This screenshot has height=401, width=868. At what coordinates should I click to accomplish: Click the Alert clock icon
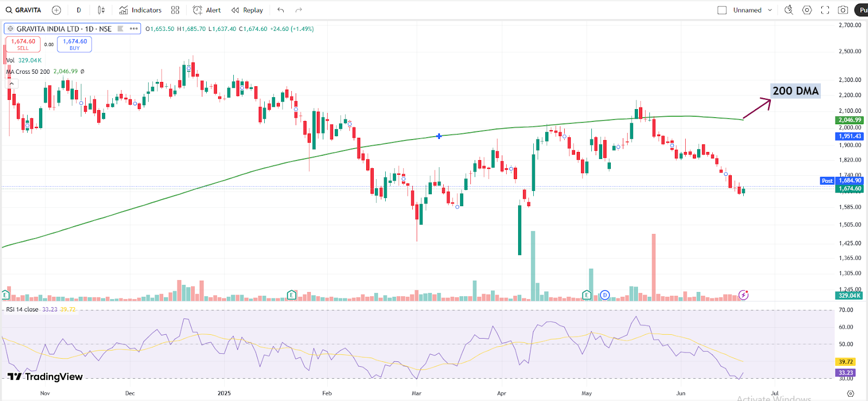[x=197, y=10]
